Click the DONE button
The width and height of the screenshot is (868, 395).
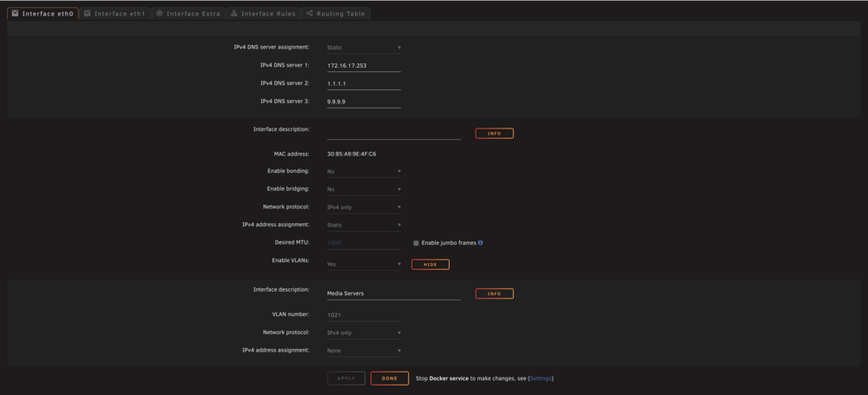coord(390,379)
